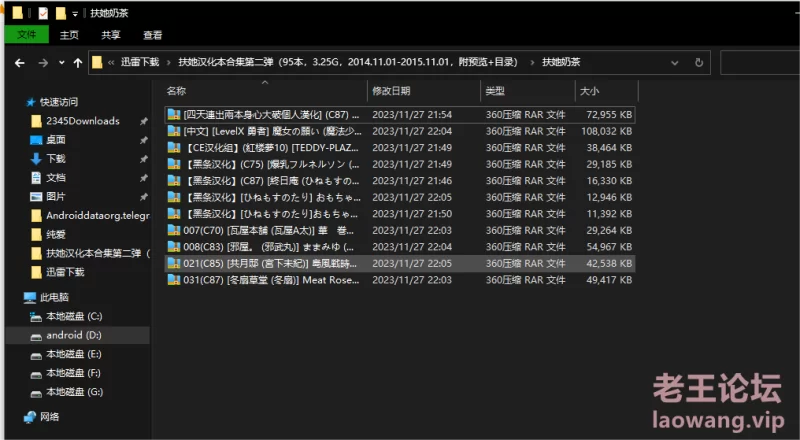Open 本地磁盘 (C:) drive
This screenshot has height=440, width=800.
tap(74, 316)
